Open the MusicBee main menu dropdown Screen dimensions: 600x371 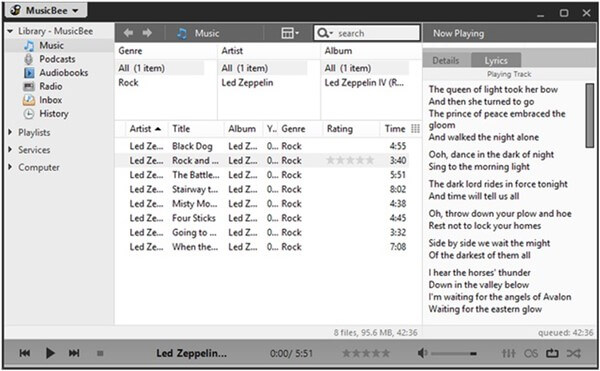click(46, 10)
